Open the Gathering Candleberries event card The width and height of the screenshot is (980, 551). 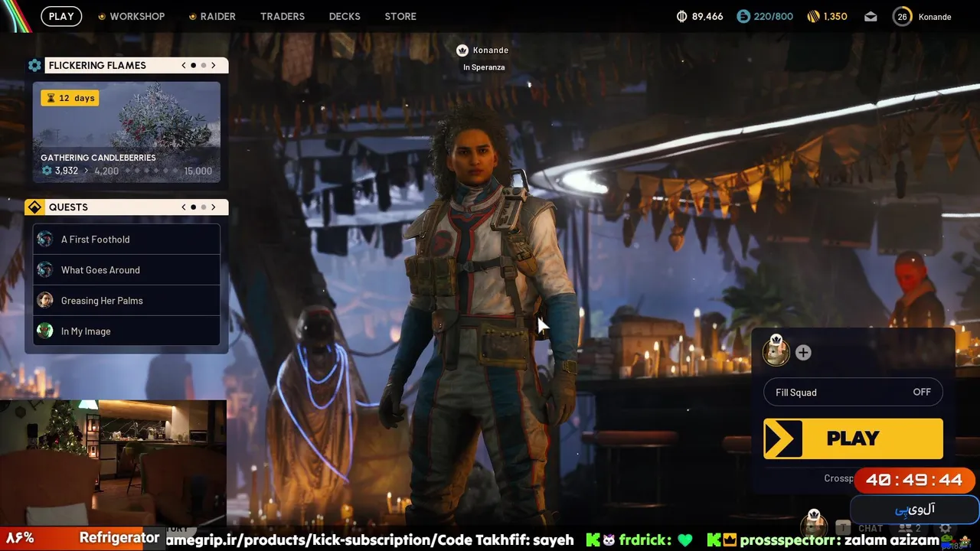point(126,132)
